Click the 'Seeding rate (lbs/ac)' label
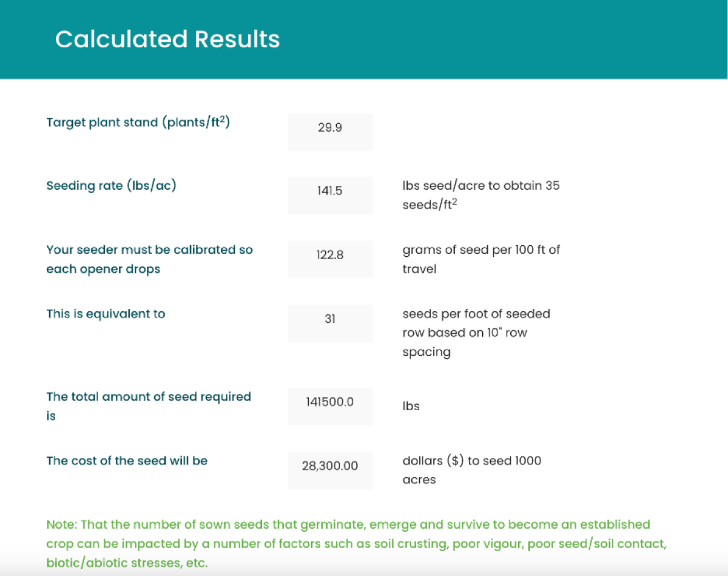This screenshot has width=728, height=576. [x=111, y=186]
